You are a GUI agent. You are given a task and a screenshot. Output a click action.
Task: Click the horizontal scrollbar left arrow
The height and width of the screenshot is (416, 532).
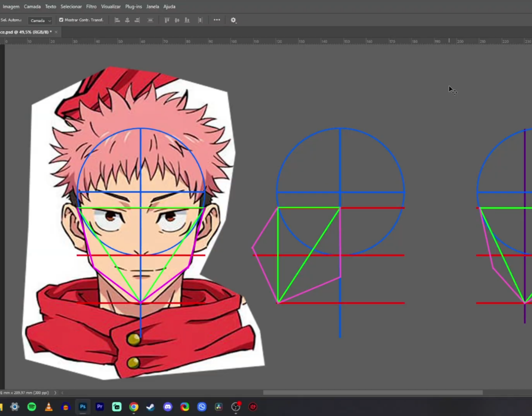pos(62,393)
